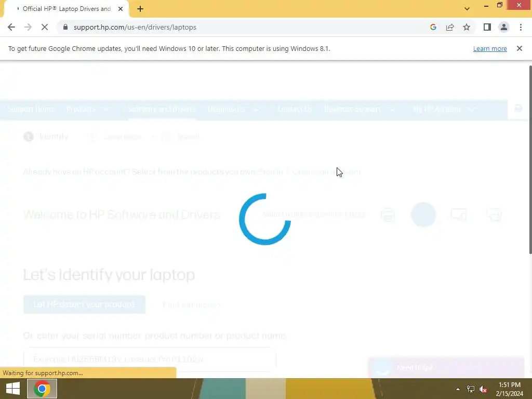Open the Chrome three-dot menu
Image resolution: width=532 pixels, height=399 pixels.
click(521, 27)
